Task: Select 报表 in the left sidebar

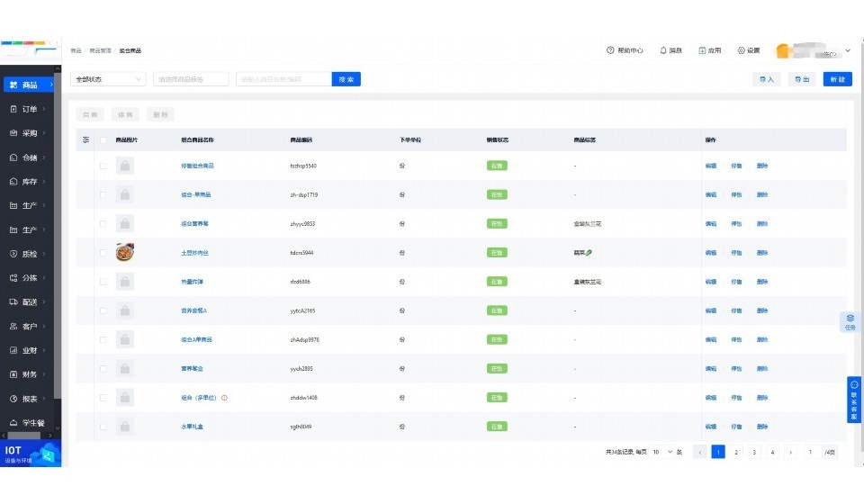Action: pyautogui.click(x=30, y=398)
